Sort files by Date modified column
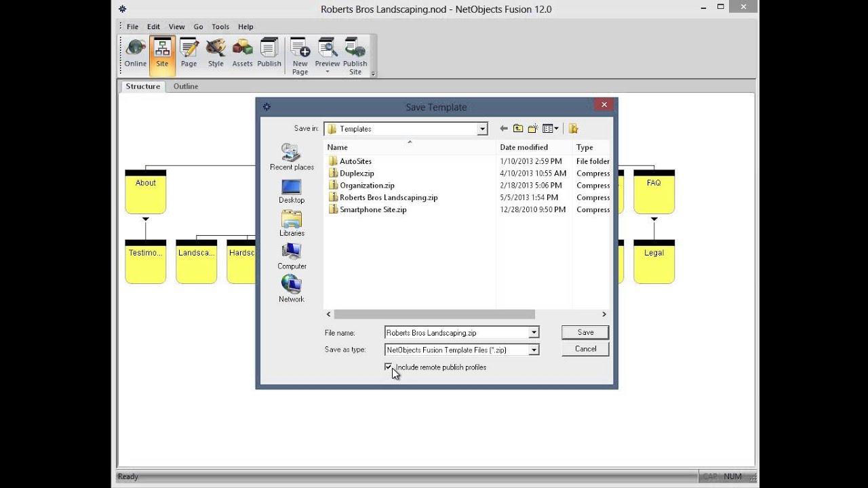Viewport: 868px width, 488px height. 534,147
